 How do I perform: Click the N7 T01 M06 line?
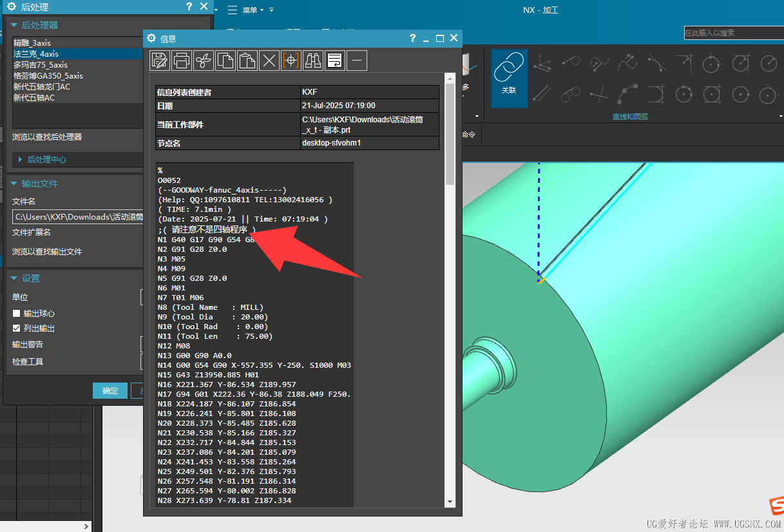tap(180, 298)
